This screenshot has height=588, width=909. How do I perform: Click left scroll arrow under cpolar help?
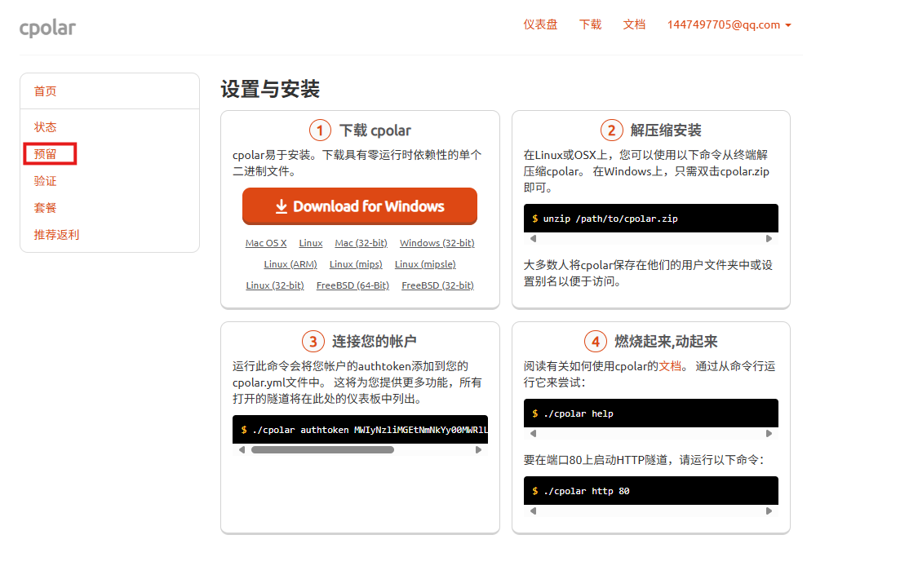pyautogui.click(x=534, y=433)
